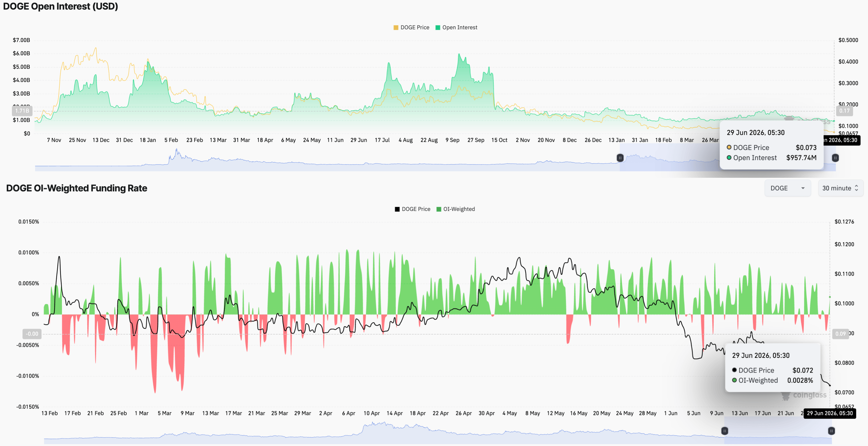
Task: Click the 0.0028% OI-Weighted tooltip value
Action: (x=800, y=381)
